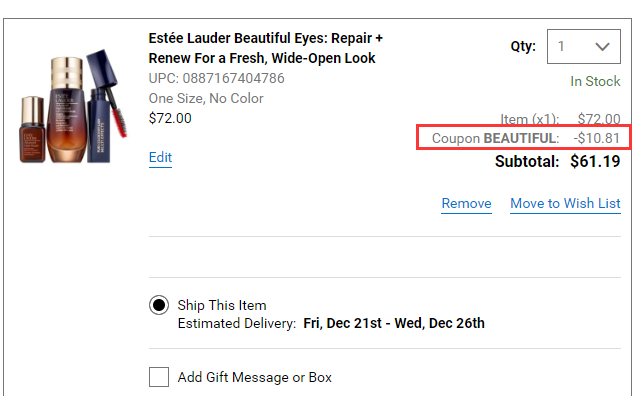Open the Estée Lauder product thumbnail image
The image size is (644, 396).
[73, 107]
